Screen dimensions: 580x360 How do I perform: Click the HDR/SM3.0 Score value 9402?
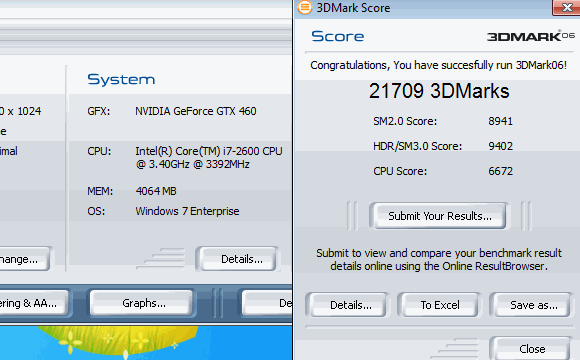tap(500, 146)
